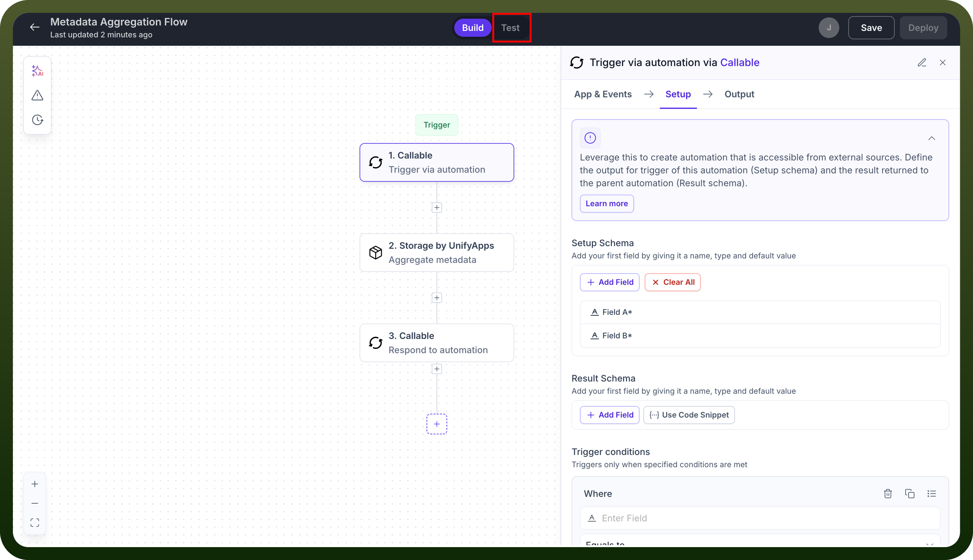Screen dimensions: 973x560
Task: Select the Field B row
Action: tap(760, 336)
